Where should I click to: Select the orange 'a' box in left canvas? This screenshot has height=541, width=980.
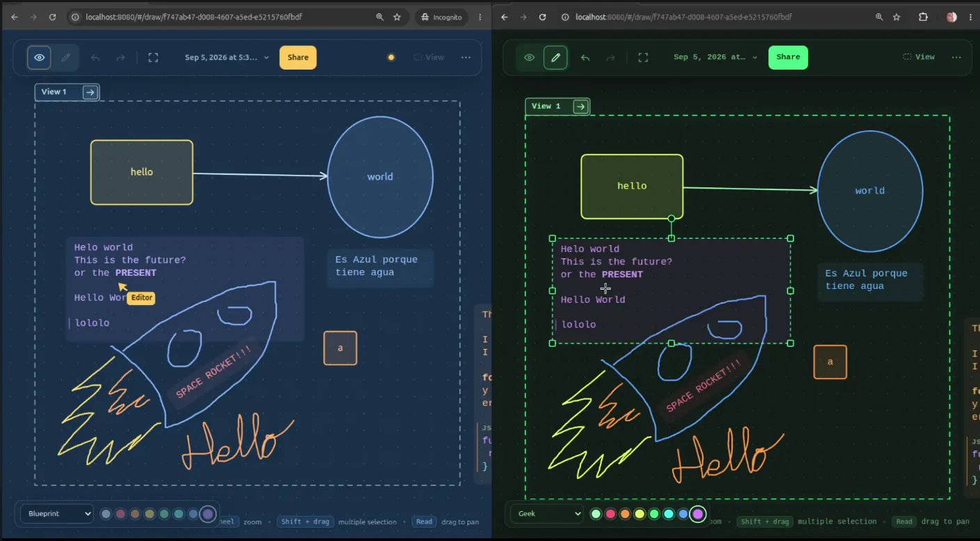(x=340, y=348)
